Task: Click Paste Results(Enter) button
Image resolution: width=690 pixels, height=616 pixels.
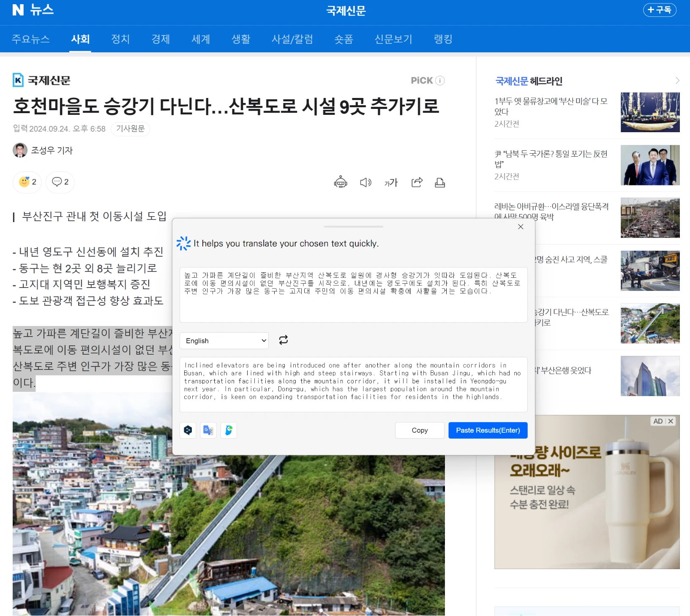Action: coord(488,430)
